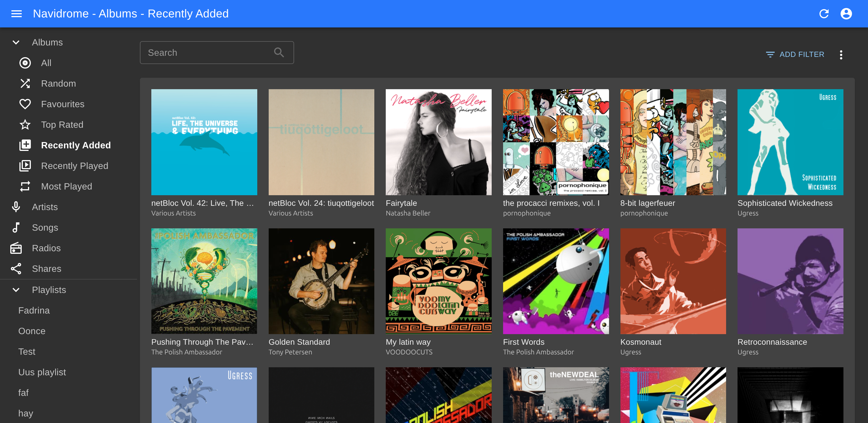Go to Songs in sidebar
The width and height of the screenshot is (868, 423).
[x=45, y=228]
